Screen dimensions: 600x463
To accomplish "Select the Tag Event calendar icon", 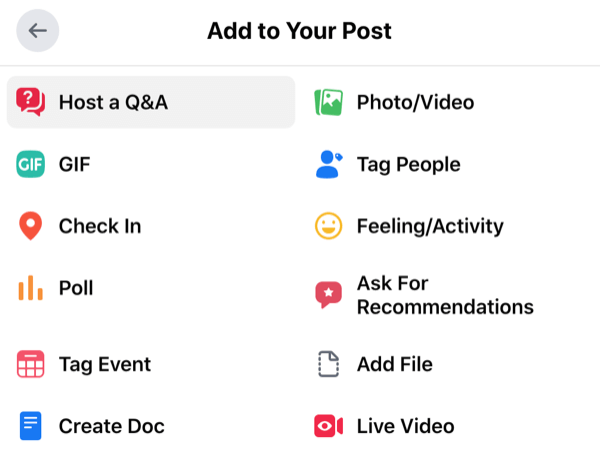I will click(31, 364).
